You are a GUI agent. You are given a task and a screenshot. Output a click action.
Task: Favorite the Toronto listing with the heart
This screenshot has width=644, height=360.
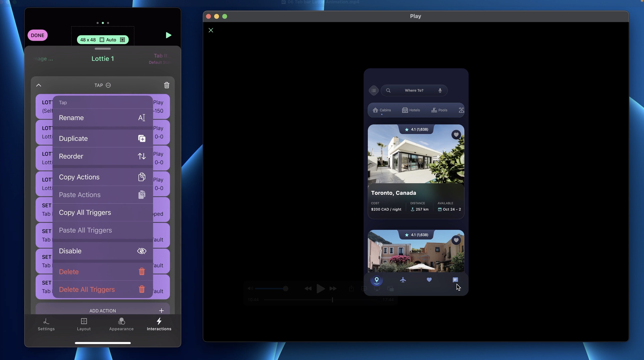(456, 135)
